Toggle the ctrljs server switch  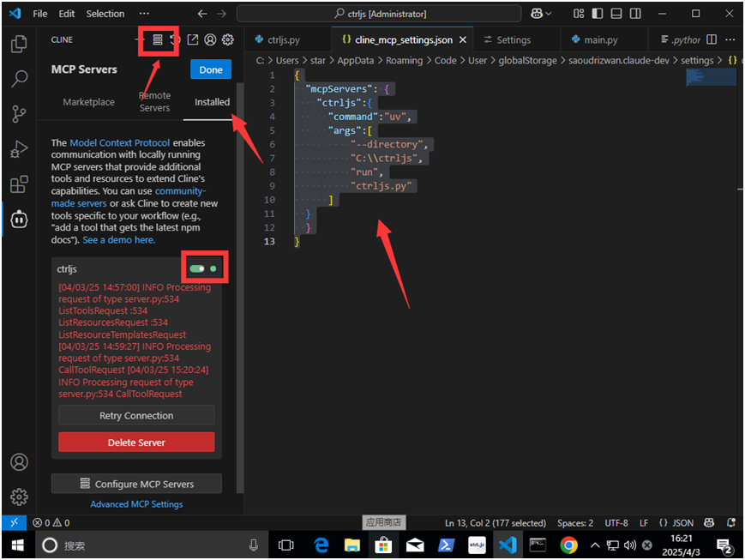point(197,268)
